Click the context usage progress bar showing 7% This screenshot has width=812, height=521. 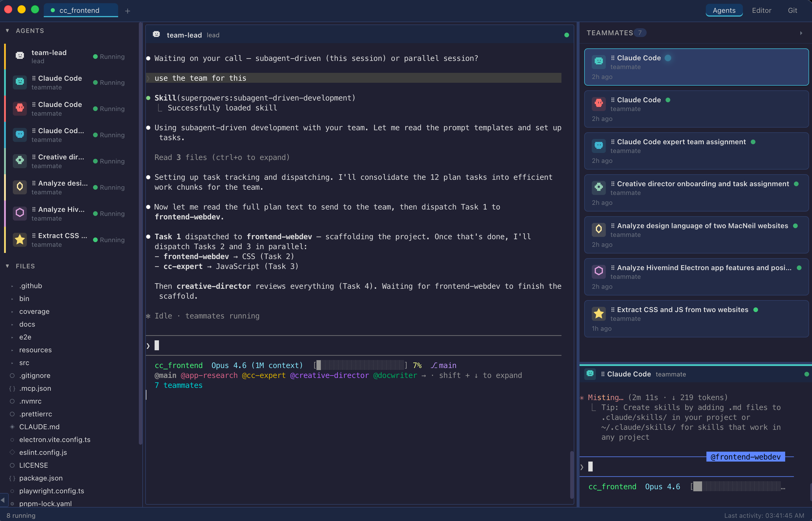[360, 365]
